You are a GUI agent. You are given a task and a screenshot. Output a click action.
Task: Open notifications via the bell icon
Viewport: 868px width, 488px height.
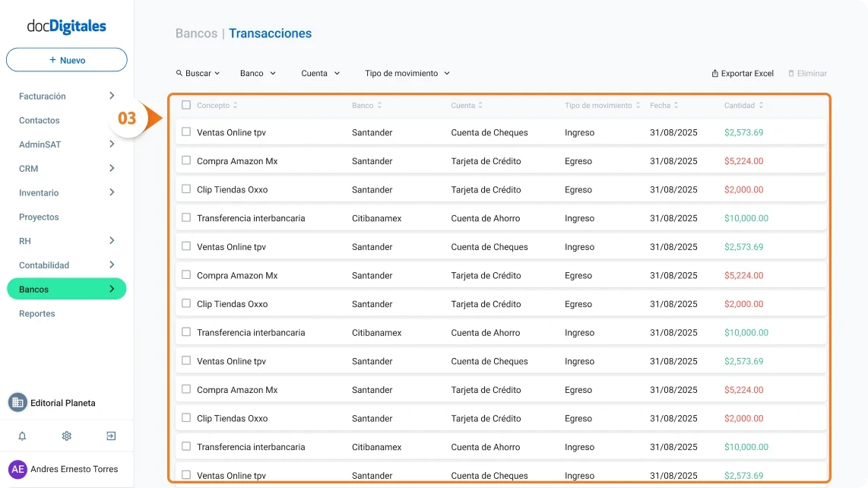click(21, 436)
